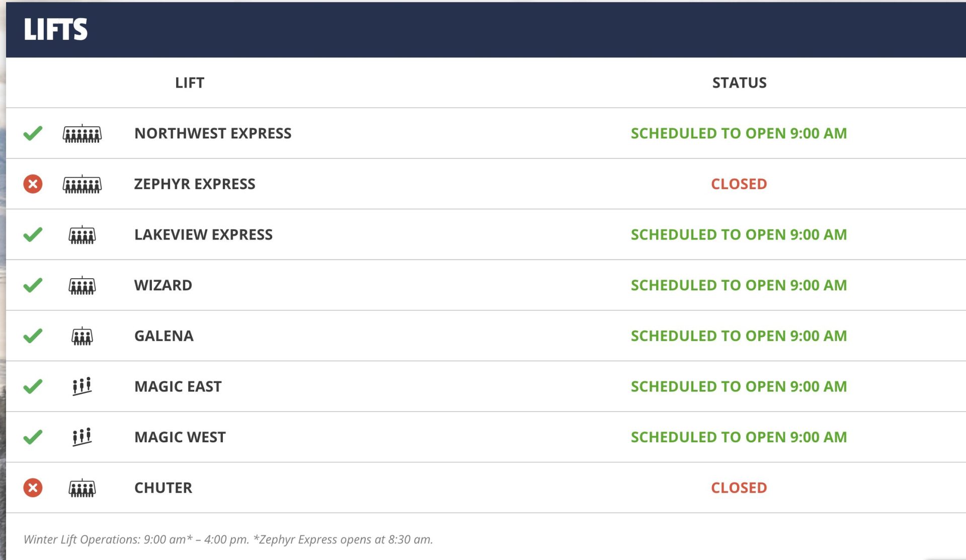
Task: Click the surface lift icon for Magic West
Action: point(82,437)
